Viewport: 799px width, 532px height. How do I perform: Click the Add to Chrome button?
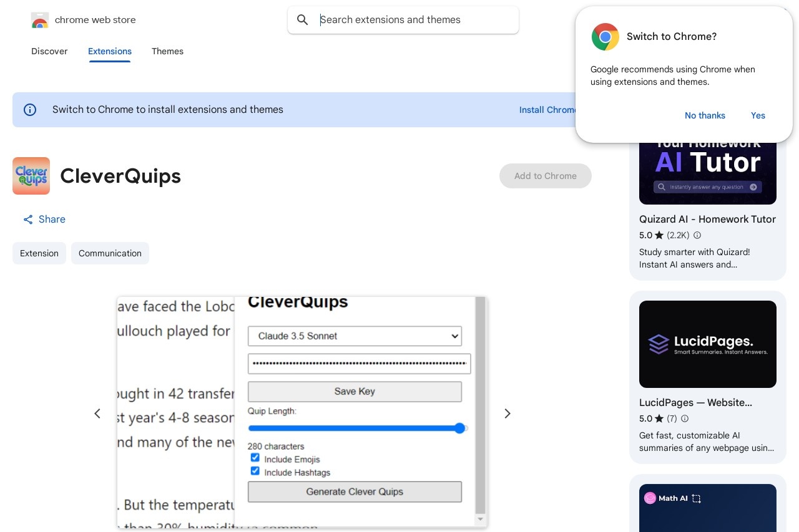pos(546,176)
